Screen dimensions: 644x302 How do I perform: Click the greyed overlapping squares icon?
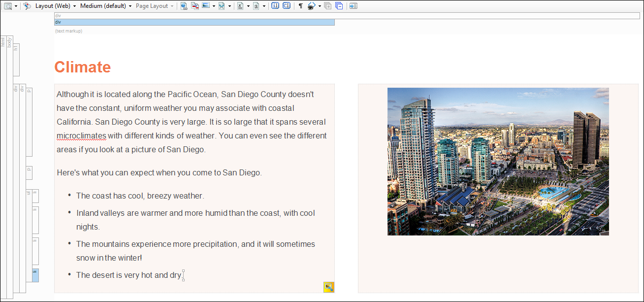(x=328, y=6)
